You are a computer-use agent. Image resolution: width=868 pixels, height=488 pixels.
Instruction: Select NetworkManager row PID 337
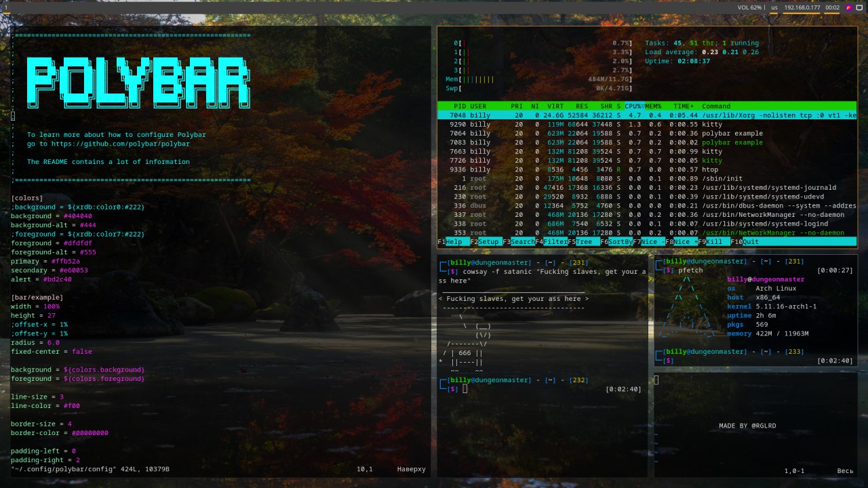tap(647, 215)
